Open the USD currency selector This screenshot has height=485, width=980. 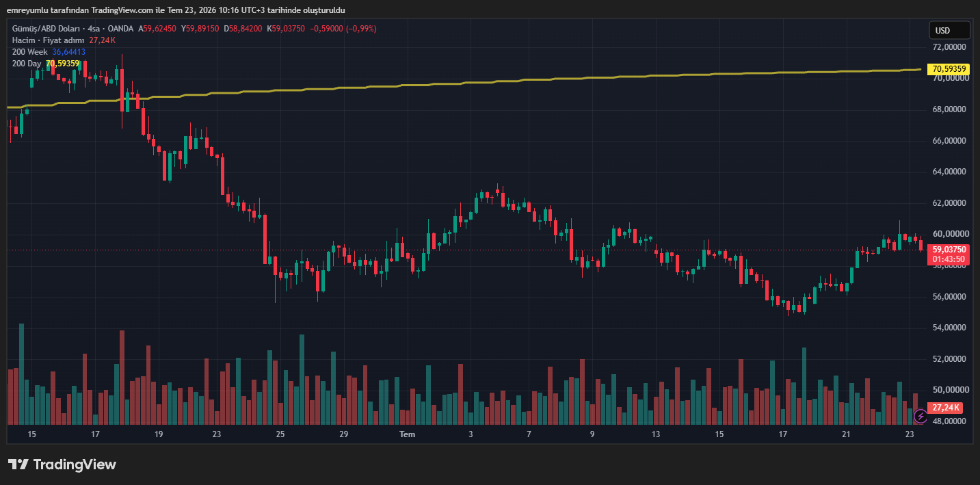pos(949,30)
